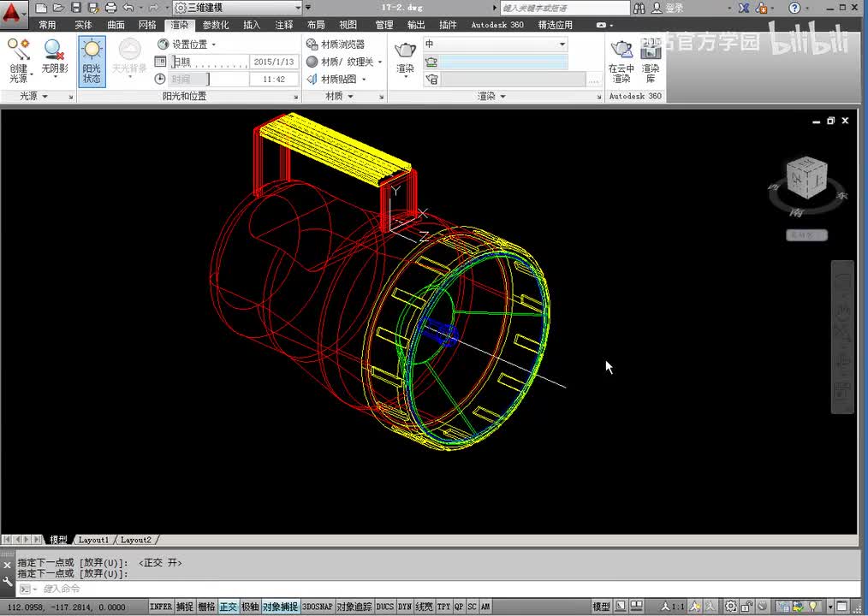Click the 渲染 teapot render icon

[x=405, y=58]
